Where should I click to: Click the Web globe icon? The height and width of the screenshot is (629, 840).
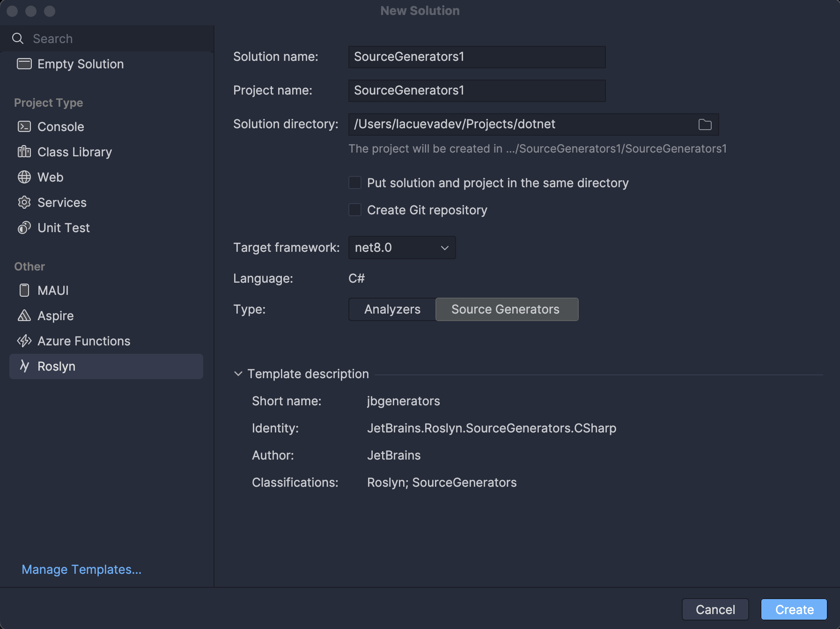(x=24, y=177)
